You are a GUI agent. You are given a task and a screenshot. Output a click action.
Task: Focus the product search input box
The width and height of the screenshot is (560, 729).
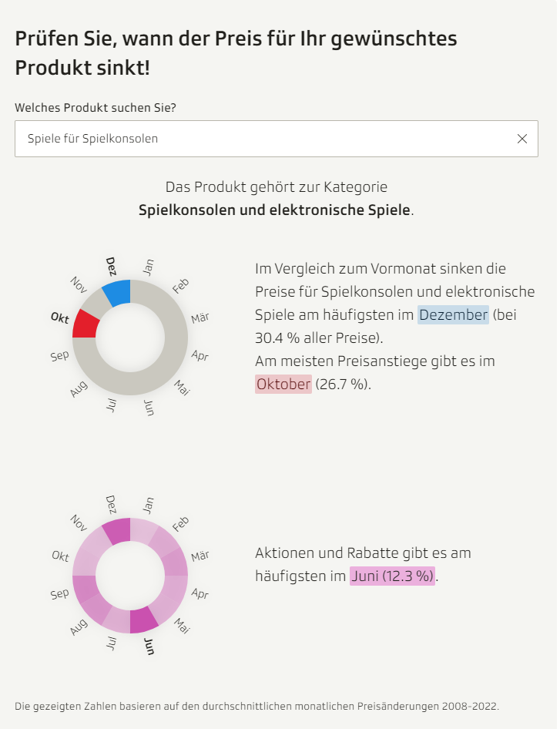pos(262,139)
